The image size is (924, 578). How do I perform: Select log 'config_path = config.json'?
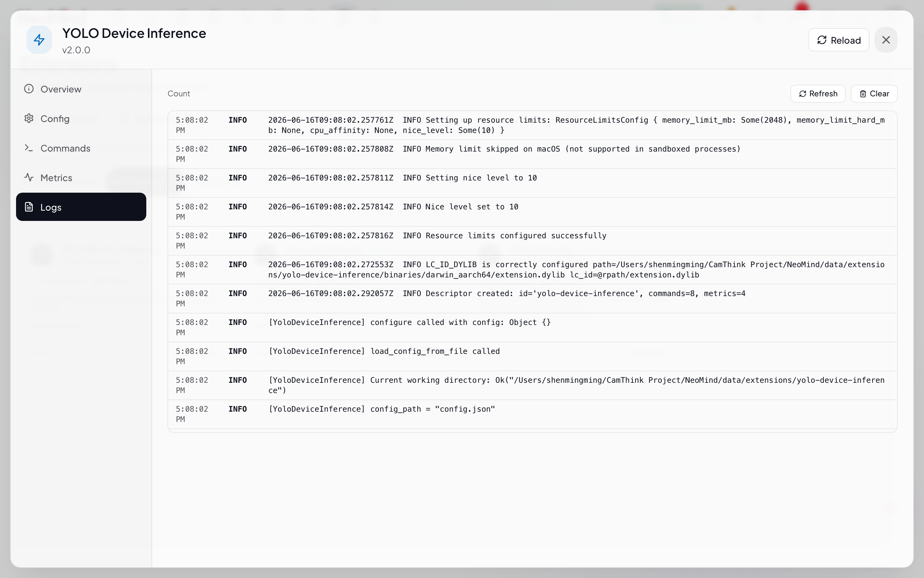(x=532, y=414)
